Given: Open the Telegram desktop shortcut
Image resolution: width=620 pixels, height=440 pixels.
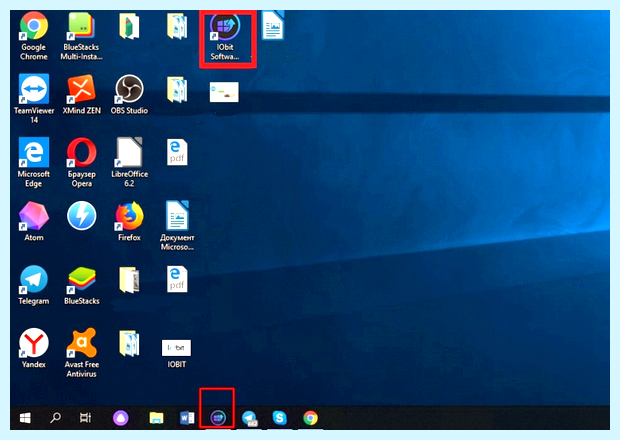Looking at the screenshot, I should coord(34,285).
